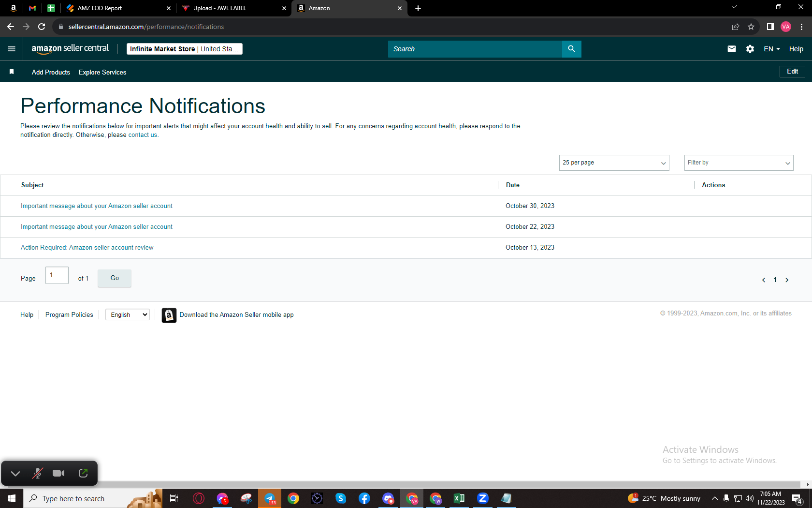Image resolution: width=812 pixels, height=508 pixels.
Task: Open the Program Policies footer link
Action: (x=69, y=315)
